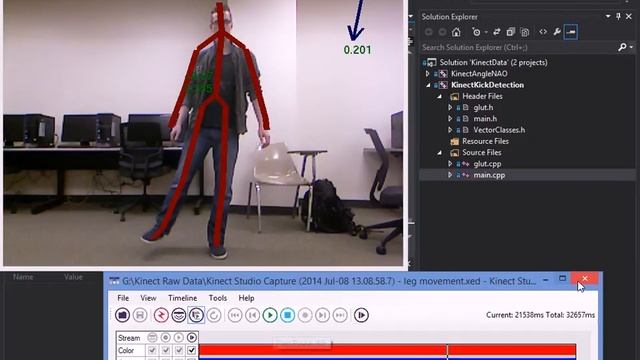640x360 pixels.
Task: Open the View menu in Kinect Studio
Action: 148,298
